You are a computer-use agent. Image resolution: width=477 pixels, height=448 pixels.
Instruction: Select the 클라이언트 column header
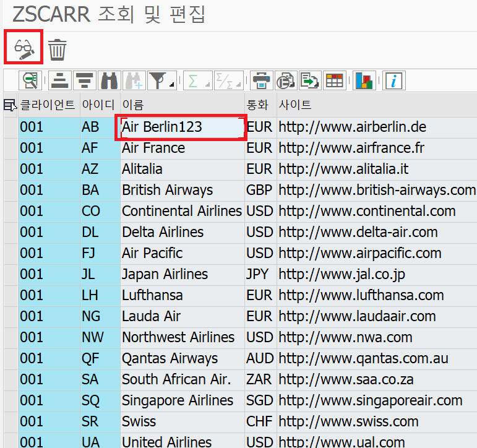coord(49,105)
